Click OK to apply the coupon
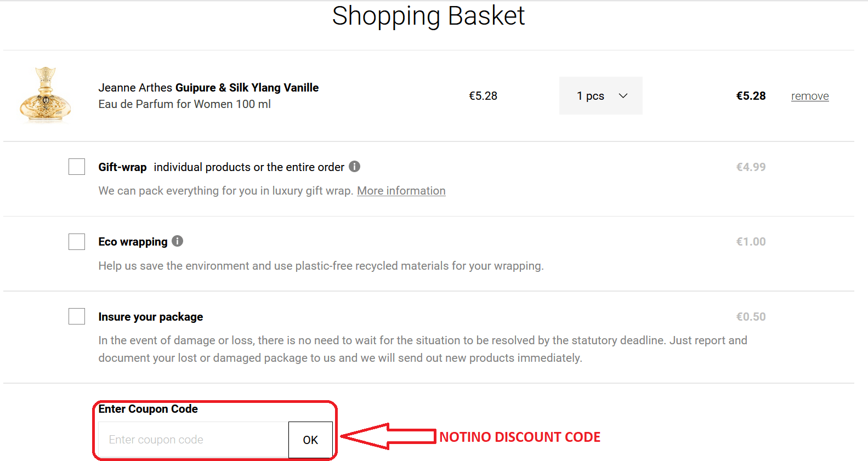Screen dimensions: 868x461 (x=310, y=440)
